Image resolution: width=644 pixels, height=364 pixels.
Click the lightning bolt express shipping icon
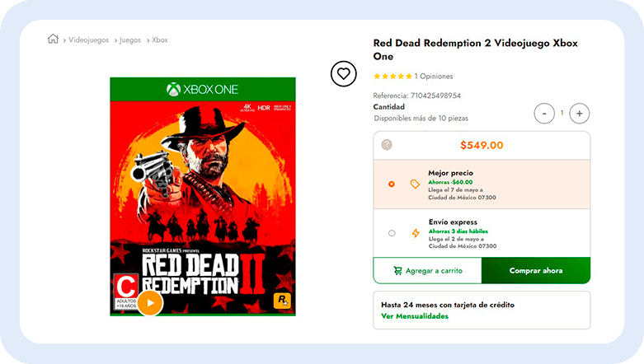[415, 233]
